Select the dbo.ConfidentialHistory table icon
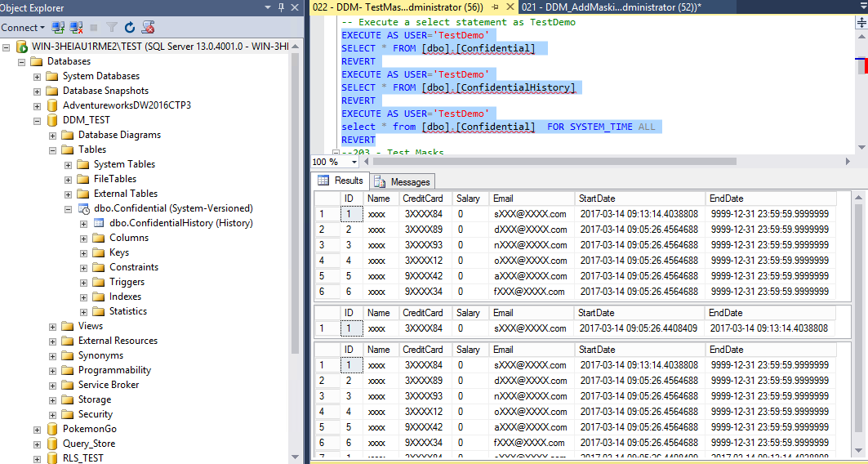The height and width of the screenshot is (464, 868). pos(99,223)
